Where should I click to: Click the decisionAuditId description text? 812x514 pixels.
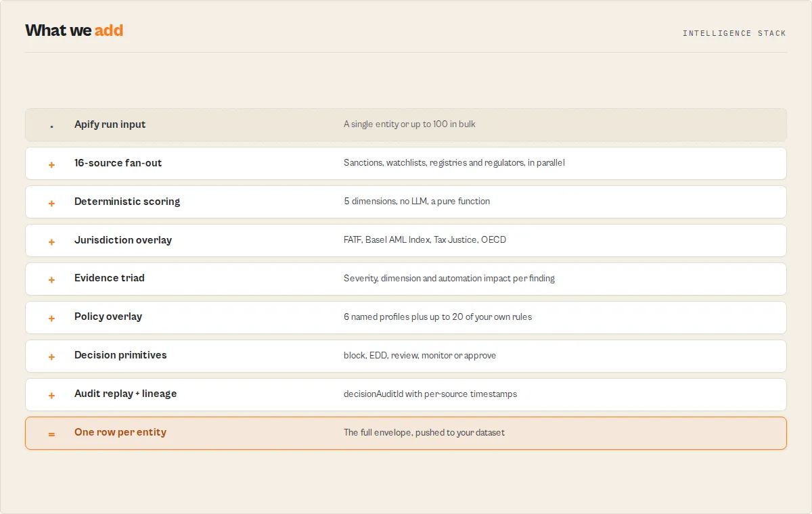click(x=430, y=394)
